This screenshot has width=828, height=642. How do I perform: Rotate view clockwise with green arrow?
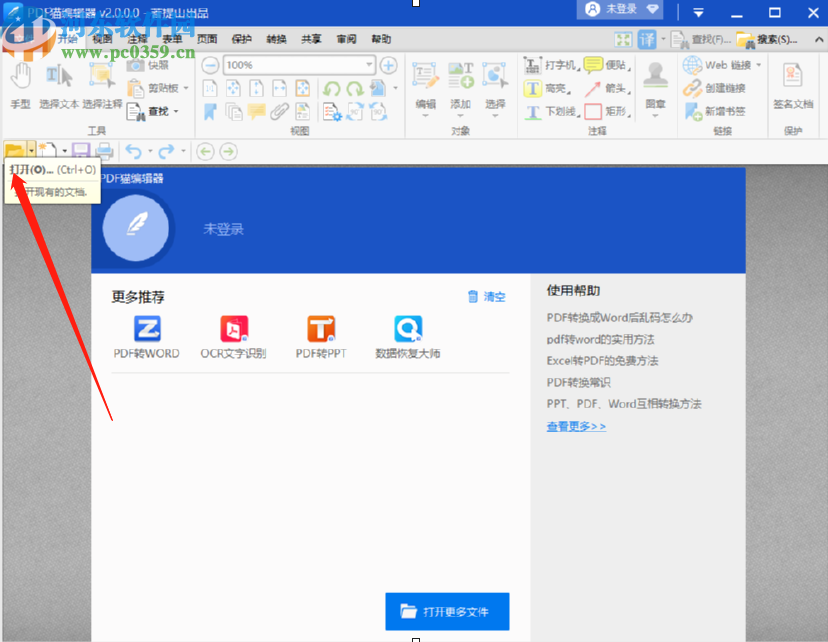point(355,88)
